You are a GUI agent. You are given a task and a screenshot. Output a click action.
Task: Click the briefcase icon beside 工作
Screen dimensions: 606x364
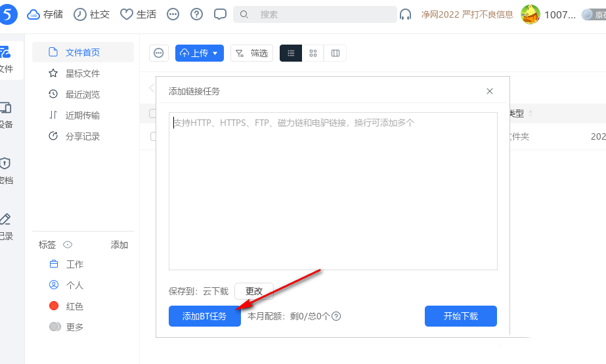click(54, 264)
